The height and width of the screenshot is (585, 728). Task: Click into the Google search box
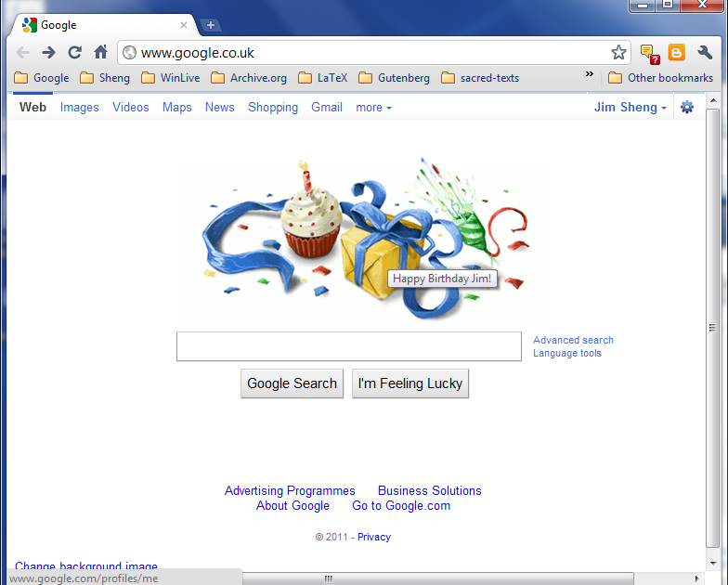coord(349,346)
